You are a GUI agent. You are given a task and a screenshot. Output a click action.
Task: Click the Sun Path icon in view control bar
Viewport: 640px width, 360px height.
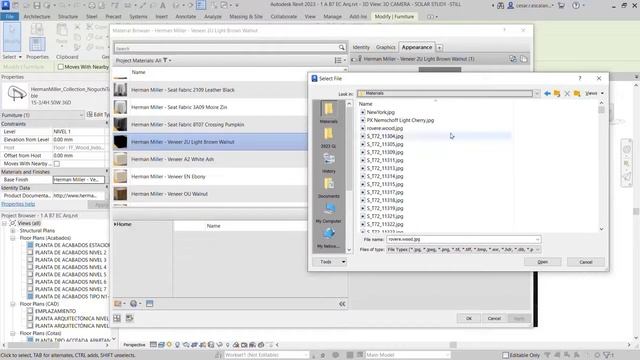click(x=169, y=344)
